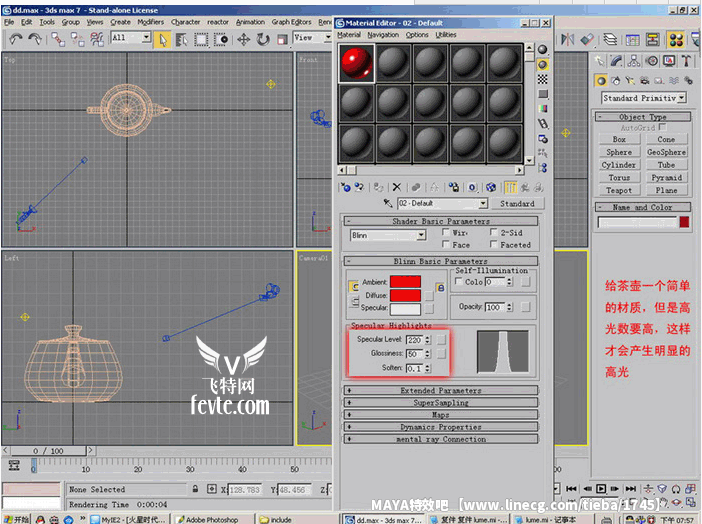702x524 pixels.
Task: Enable Self-Illumination Color checkbox
Action: tap(458, 281)
